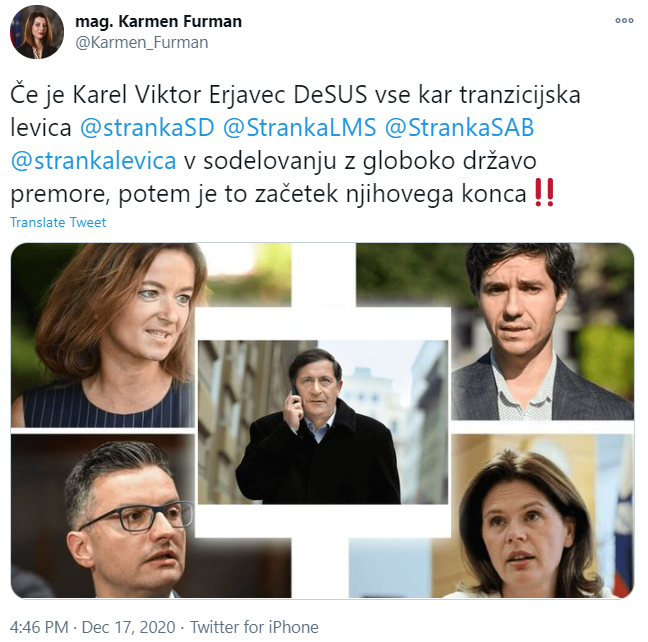Open the @strankaSD mention
This screenshot has height=642, width=648.
(147, 127)
